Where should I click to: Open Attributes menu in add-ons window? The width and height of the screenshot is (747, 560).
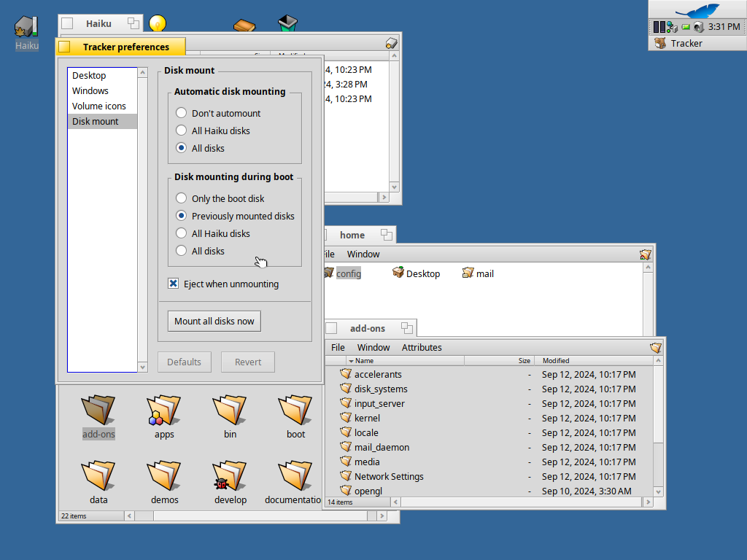pyautogui.click(x=422, y=348)
